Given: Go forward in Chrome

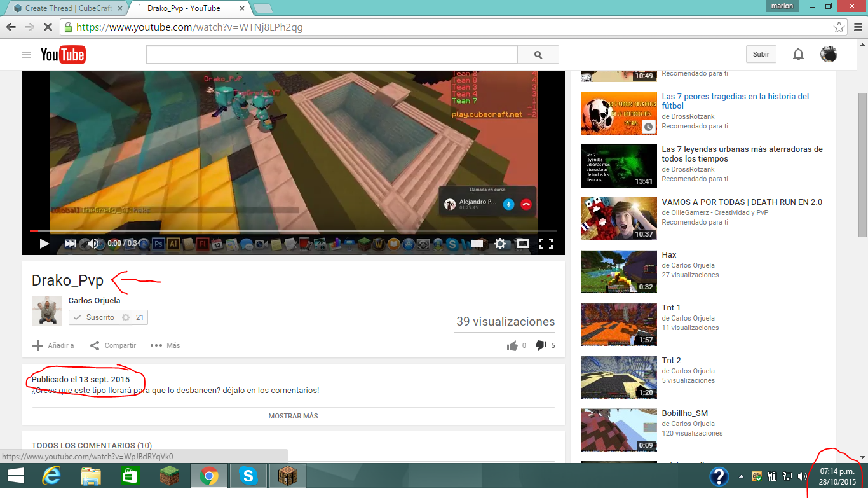Looking at the screenshot, I should point(29,27).
